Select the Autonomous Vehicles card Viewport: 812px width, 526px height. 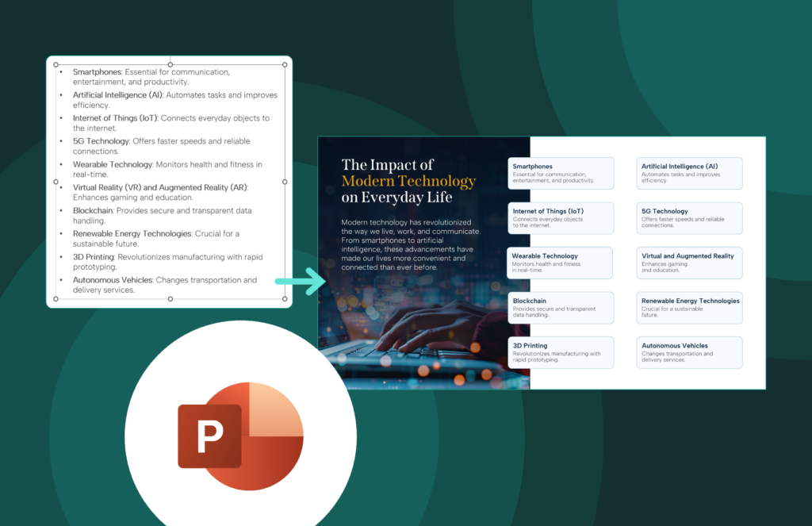pos(689,352)
